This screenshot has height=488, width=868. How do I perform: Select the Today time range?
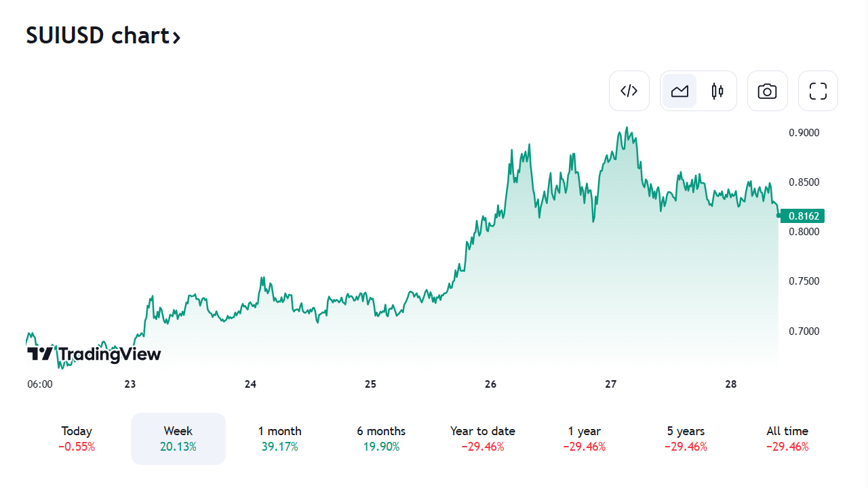(77, 439)
